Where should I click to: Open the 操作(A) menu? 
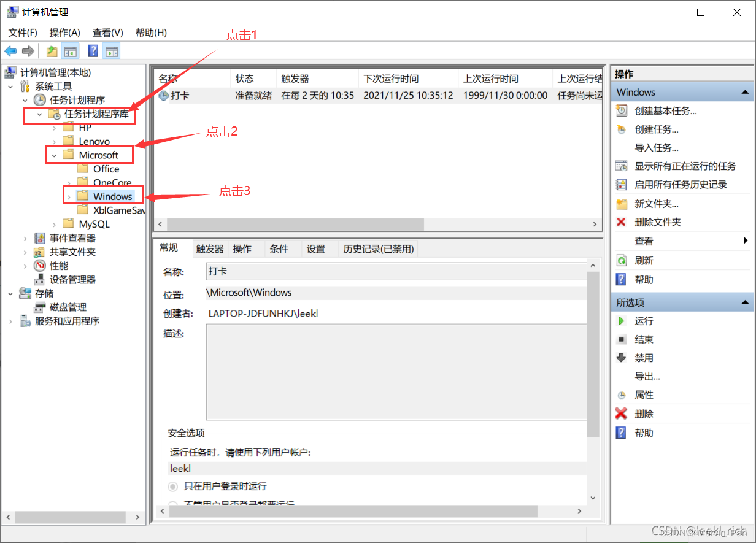[65, 33]
